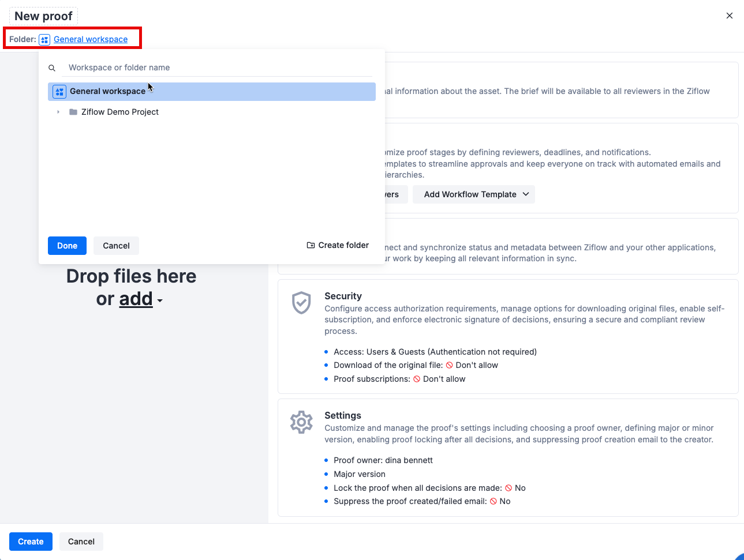Click the General workspace icon in list
The width and height of the screenshot is (744, 560).
[59, 92]
